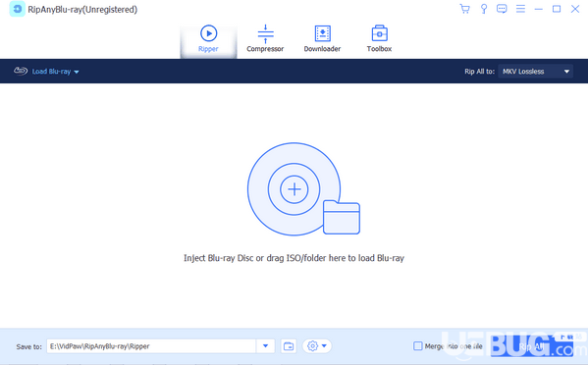588x365 pixels.
Task: Open the Downloader tab
Action: 323,39
